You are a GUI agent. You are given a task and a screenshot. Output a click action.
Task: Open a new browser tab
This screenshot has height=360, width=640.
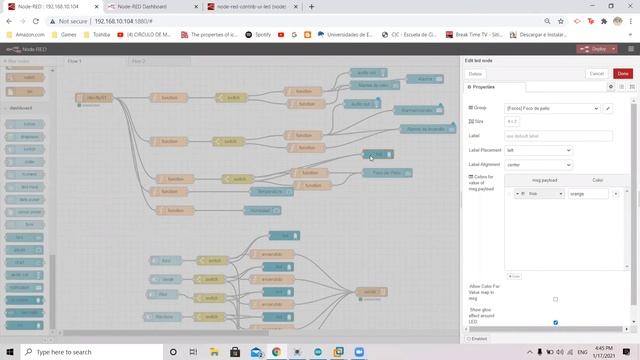[311, 7]
